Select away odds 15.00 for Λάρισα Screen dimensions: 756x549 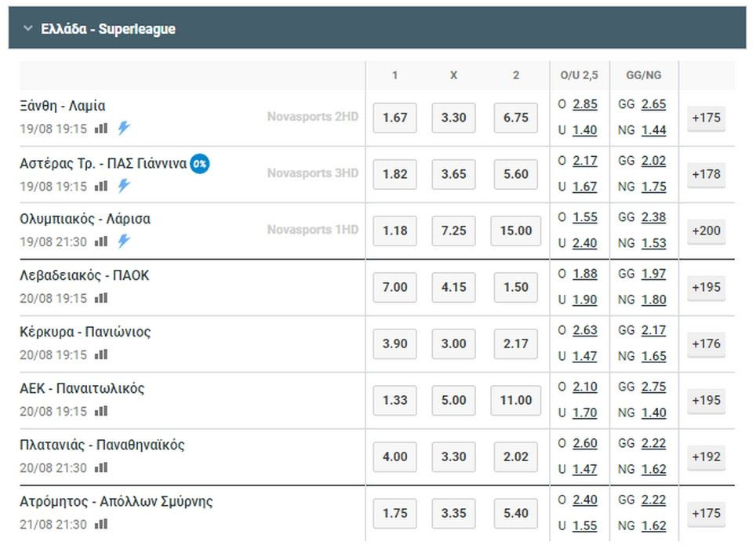click(515, 231)
